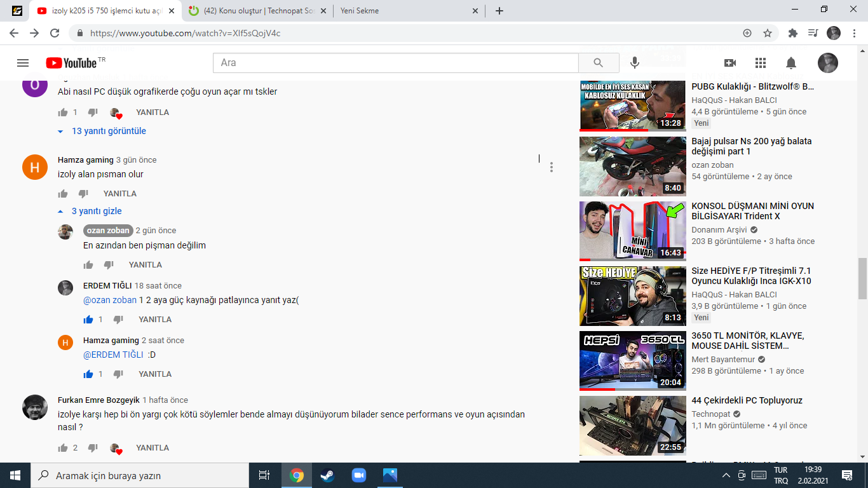Open the Bajaj pulsar Ns 200 video thumbnail

pos(633,166)
